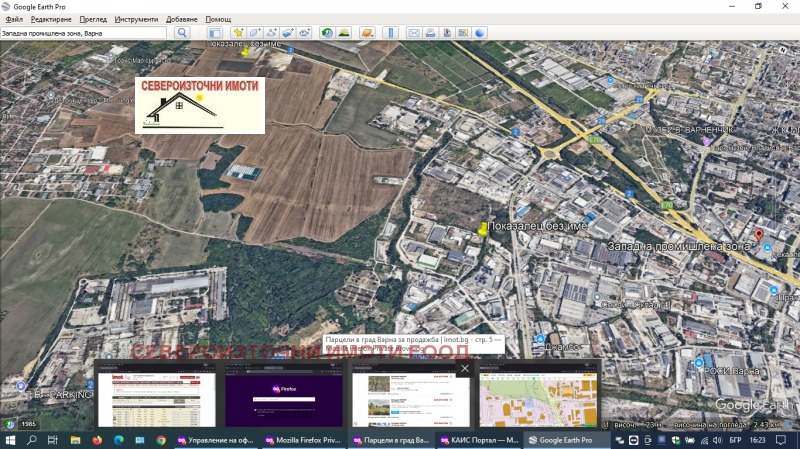Open Task View on taskbar
This screenshot has height=449, width=800.
tap(53, 440)
